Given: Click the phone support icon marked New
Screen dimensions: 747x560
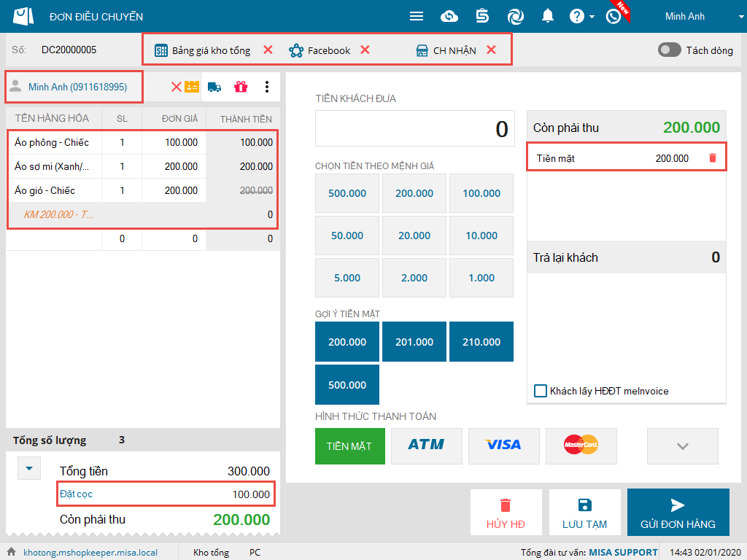Looking at the screenshot, I should pos(614,16).
